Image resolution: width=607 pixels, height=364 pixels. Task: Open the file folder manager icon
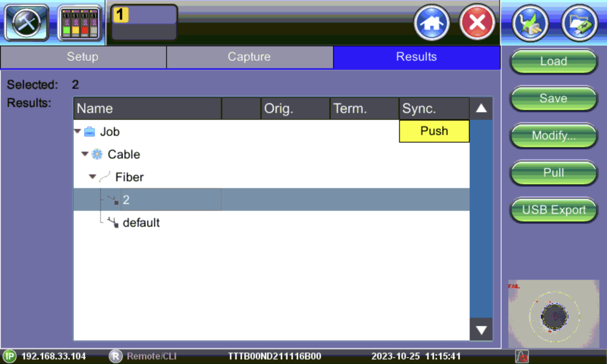[579, 23]
